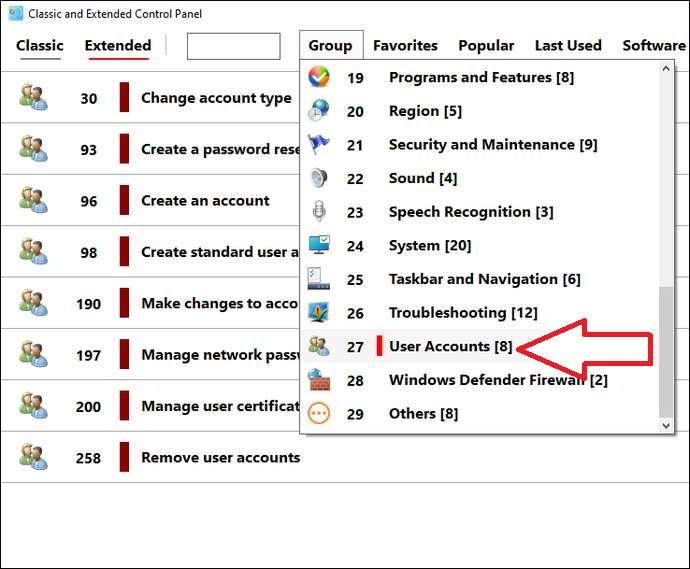Click the red color bar beside Remove user accounts
Image resolution: width=690 pixels, height=569 pixels.
125,457
